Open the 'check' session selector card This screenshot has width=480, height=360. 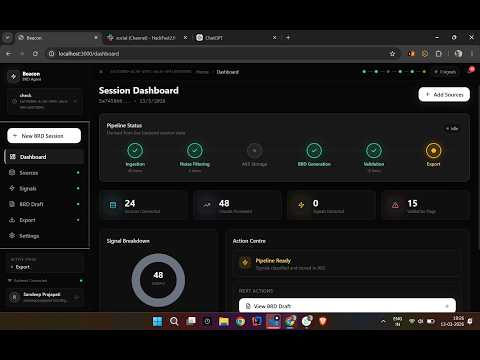pyautogui.click(x=44, y=101)
